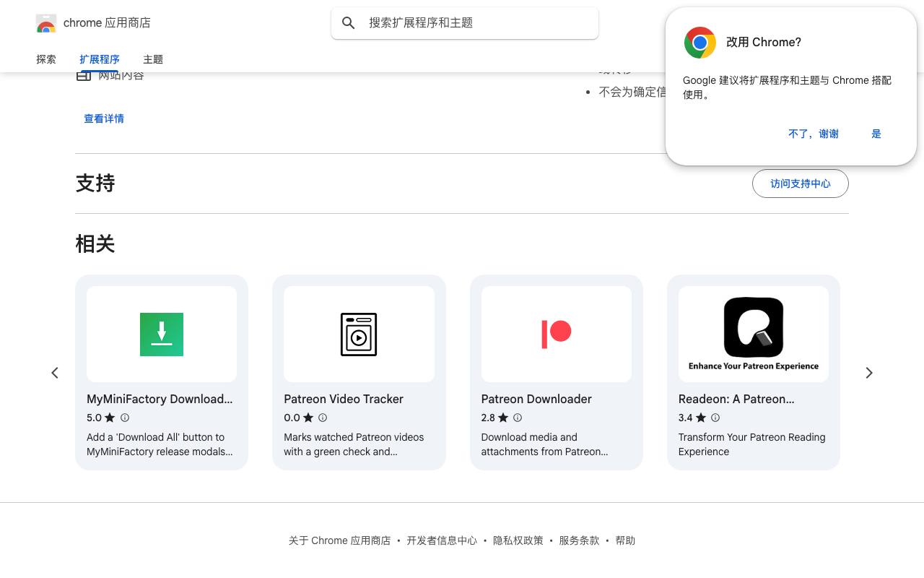Viewport: 924px width, 578px height.
Task: Click rating info icon for Patreon Downloader
Action: tap(518, 418)
